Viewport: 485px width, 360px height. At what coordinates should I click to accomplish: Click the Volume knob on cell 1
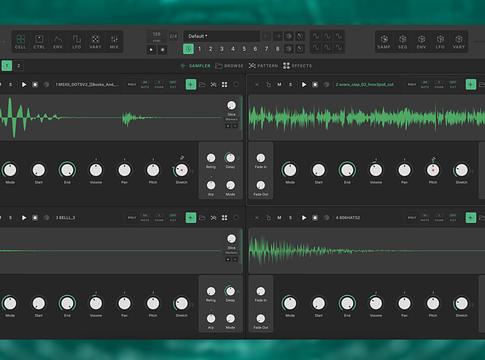(96, 170)
